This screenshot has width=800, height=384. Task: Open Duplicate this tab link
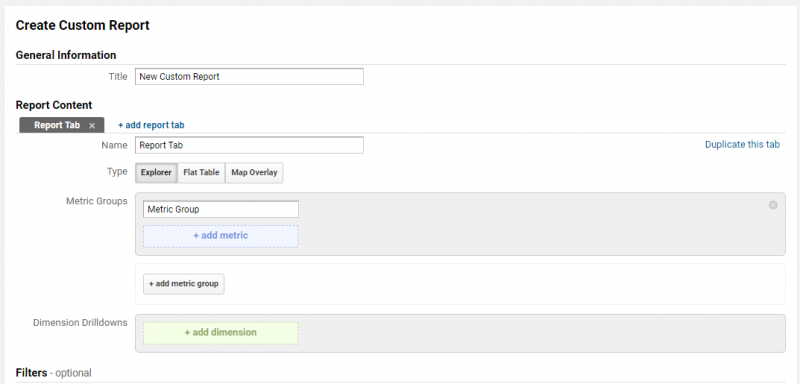[742, 144]
